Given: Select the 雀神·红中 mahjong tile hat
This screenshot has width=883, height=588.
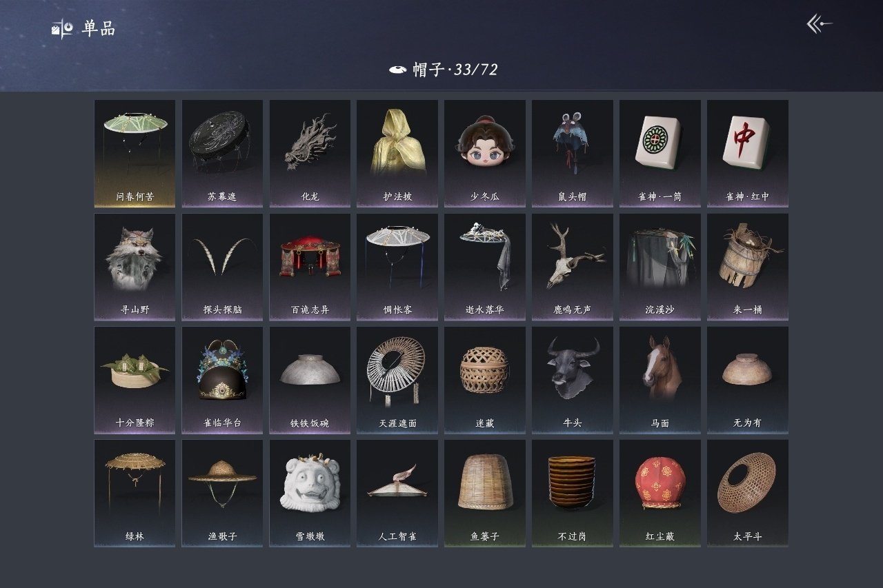Looking at the screenshot, I should coord(748,154).
